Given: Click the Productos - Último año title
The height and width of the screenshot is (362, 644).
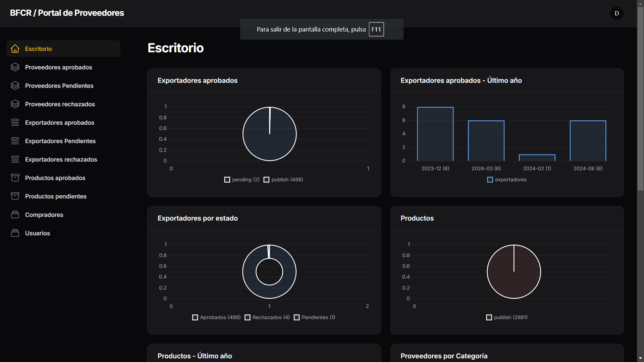Looking at the screenshot, I should (195, 356).
